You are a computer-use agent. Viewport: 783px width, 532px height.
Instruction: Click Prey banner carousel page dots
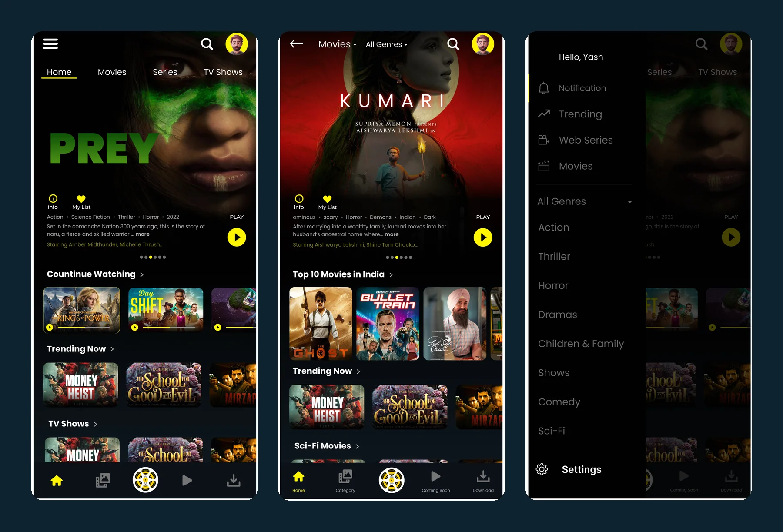[x=153, y=258]
